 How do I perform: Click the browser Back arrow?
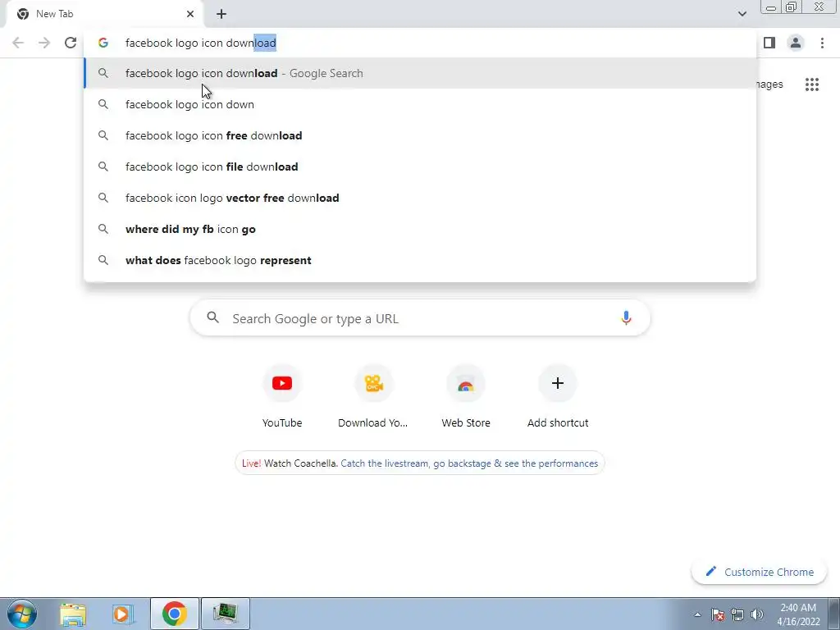click(x=18, y=43)
